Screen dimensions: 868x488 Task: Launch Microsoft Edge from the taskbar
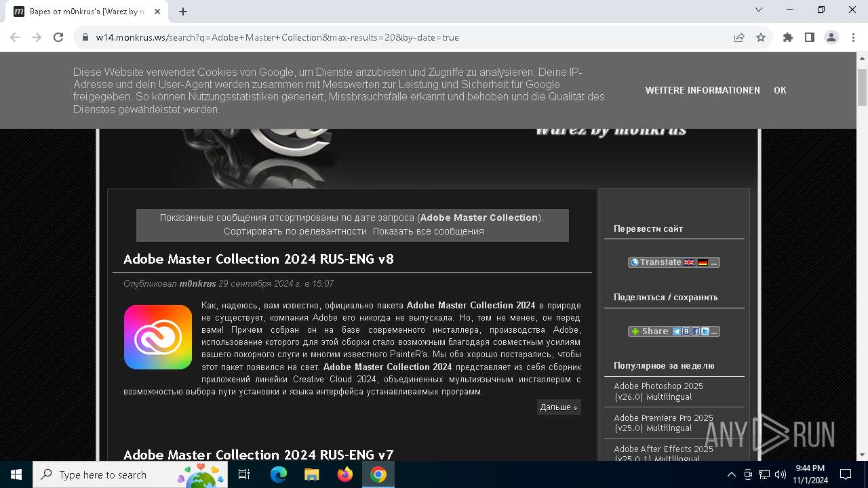[279, 474]
